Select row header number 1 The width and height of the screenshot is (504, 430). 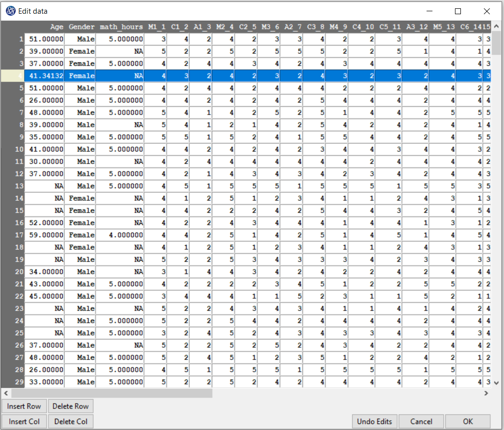pos(13,39)
